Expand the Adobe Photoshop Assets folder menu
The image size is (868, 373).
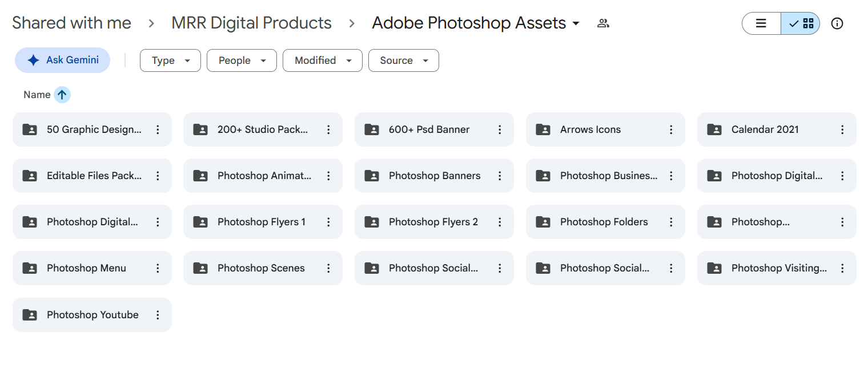(576, 23)
